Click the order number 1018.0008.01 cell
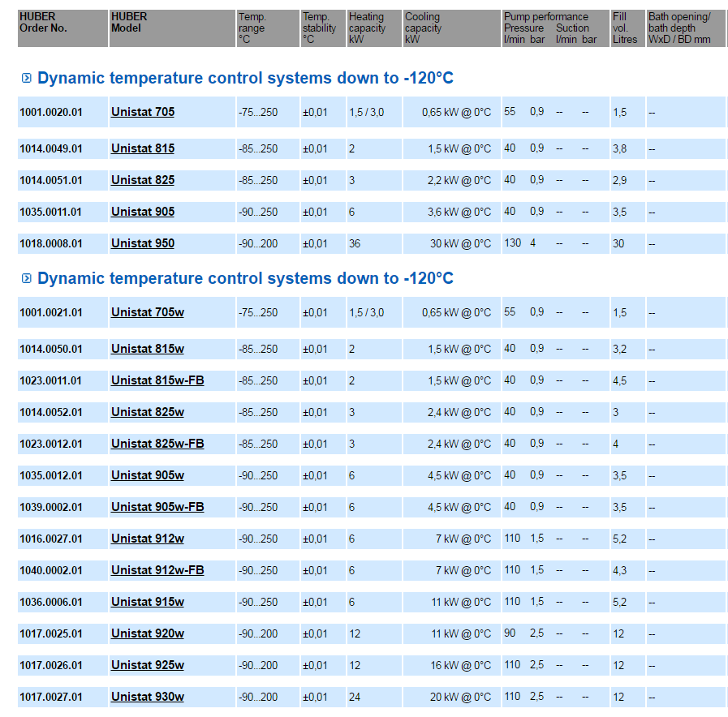Image resolution: width=728 pixels, height=717 pixels. coord(51,243)
